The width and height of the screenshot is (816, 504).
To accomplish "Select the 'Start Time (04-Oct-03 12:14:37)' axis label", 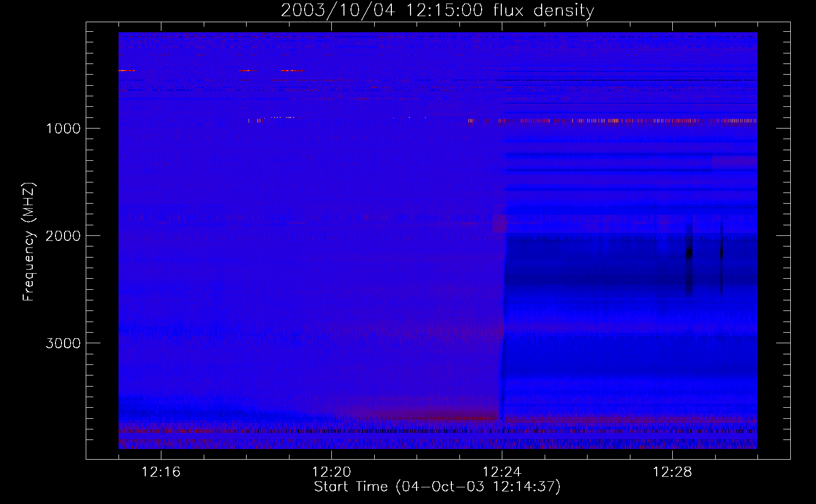I will point(437,487).
